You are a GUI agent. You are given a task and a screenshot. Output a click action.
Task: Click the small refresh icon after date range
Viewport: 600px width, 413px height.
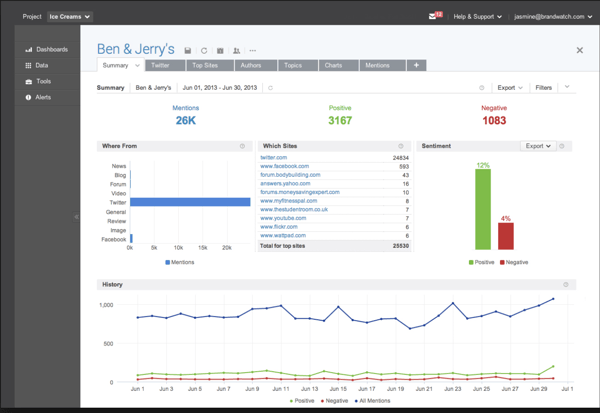point(270,88)
